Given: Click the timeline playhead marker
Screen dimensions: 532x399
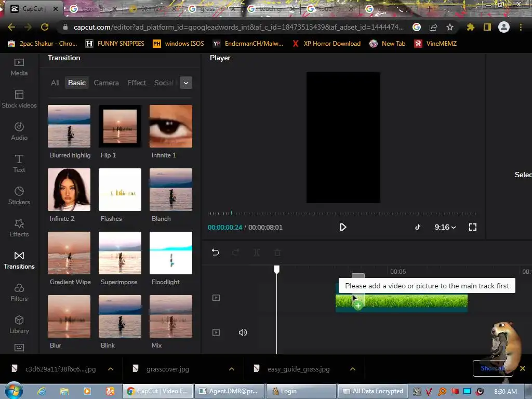Looking at the screenshot, I should tap(277, 270).
